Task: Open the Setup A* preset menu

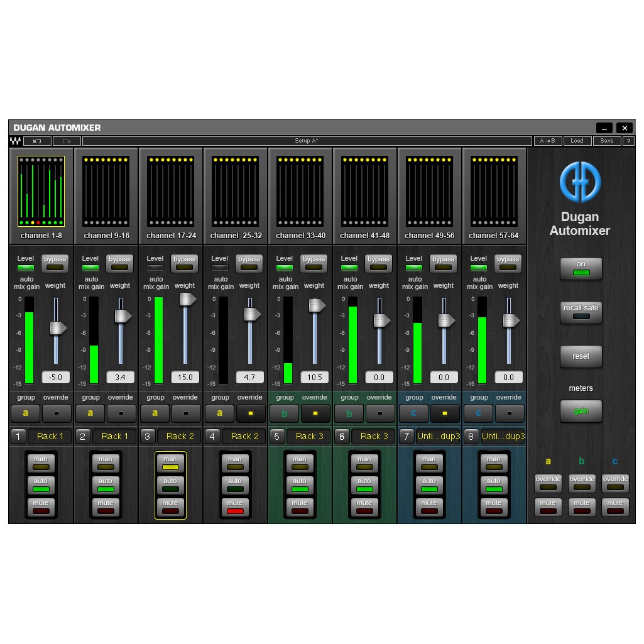Action: point(307,141)
